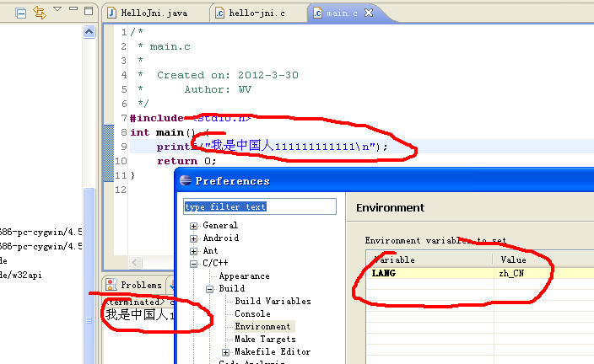Switch to the hello-jni.c editor tab
The width and height of the screenshot is (594, 364).
[256, 13]
